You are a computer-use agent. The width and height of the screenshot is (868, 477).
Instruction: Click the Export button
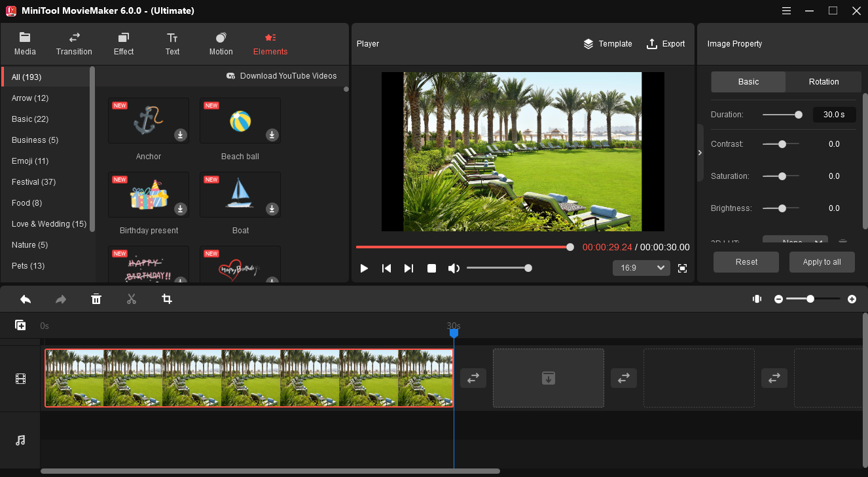[x=666, y=44]
